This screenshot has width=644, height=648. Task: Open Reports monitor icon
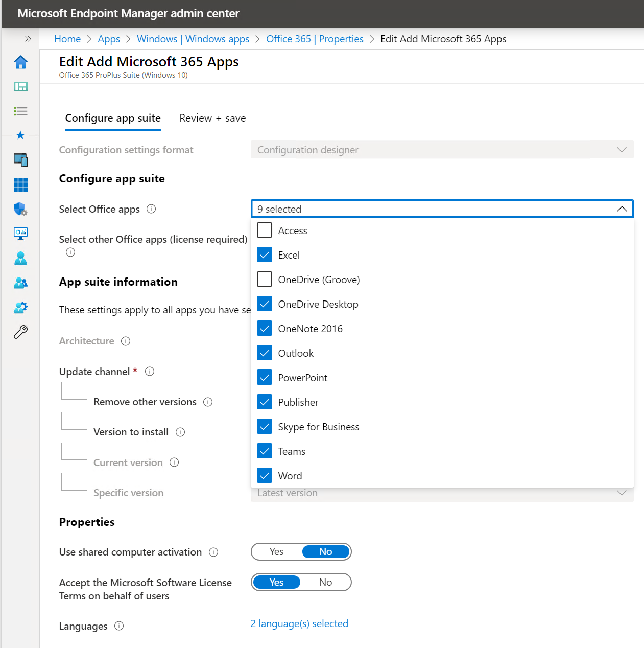click(20, 234)
